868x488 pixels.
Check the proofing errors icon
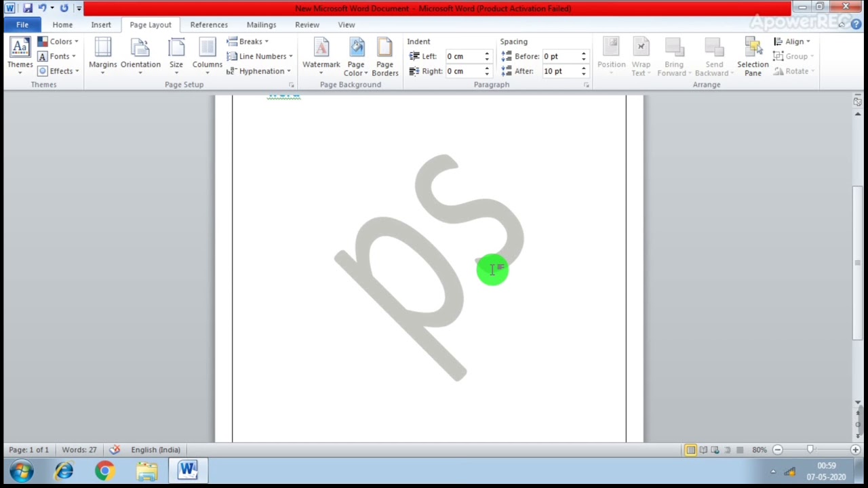(115, 450)
